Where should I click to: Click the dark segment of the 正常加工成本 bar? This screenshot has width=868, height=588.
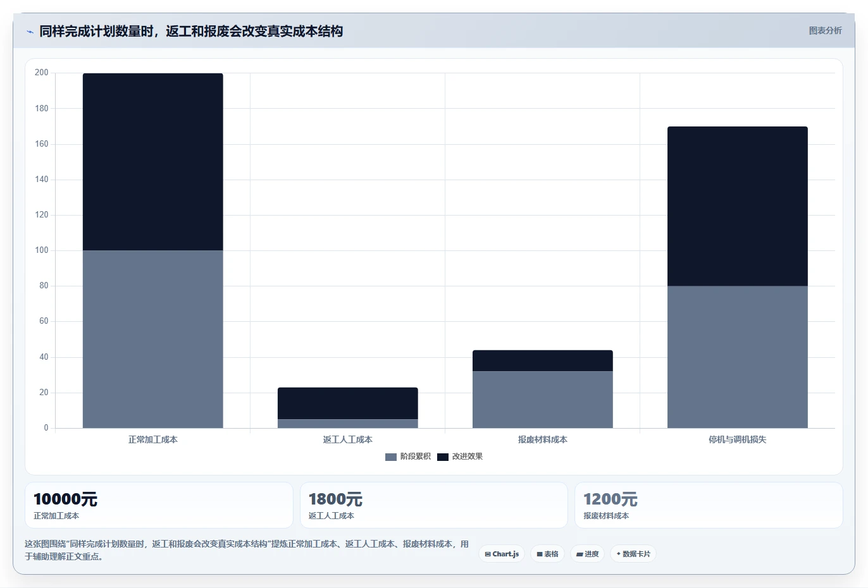pyautogui.click(x=153, y=162)
